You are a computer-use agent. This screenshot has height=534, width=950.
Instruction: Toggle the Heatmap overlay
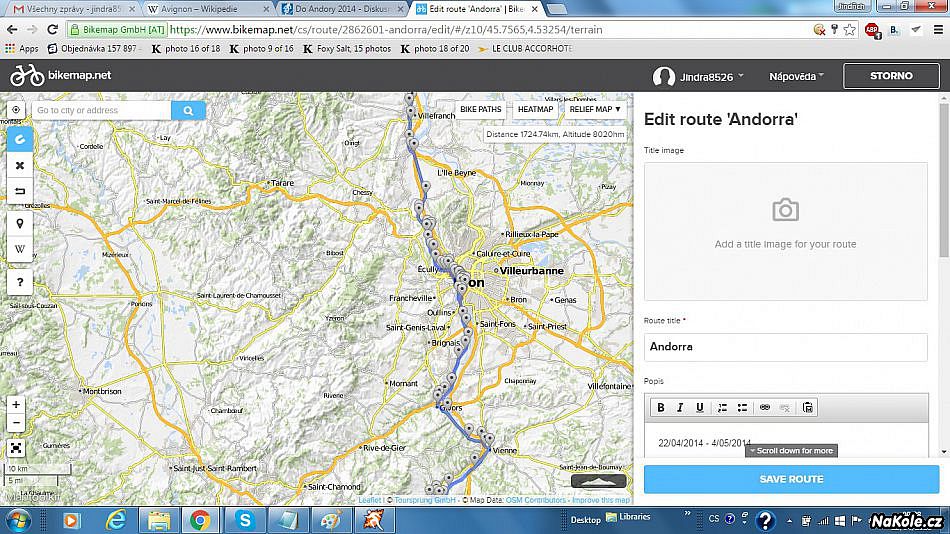[x=536, y=109]
